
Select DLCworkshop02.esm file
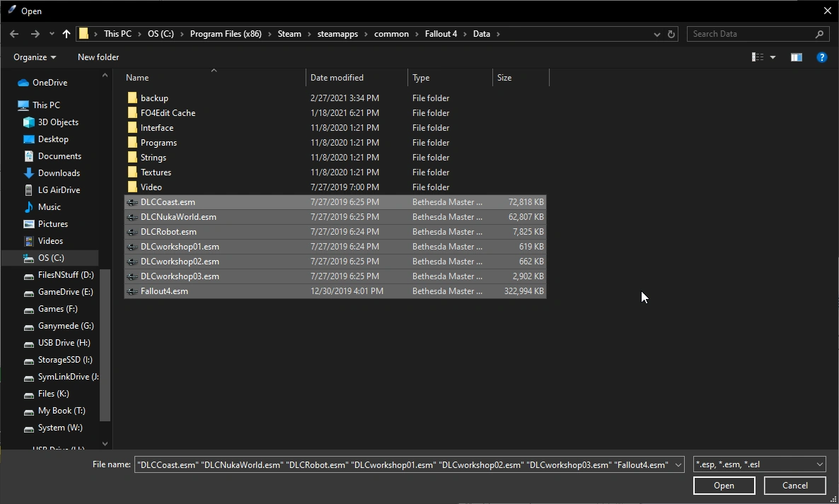(x=335, y=262)
